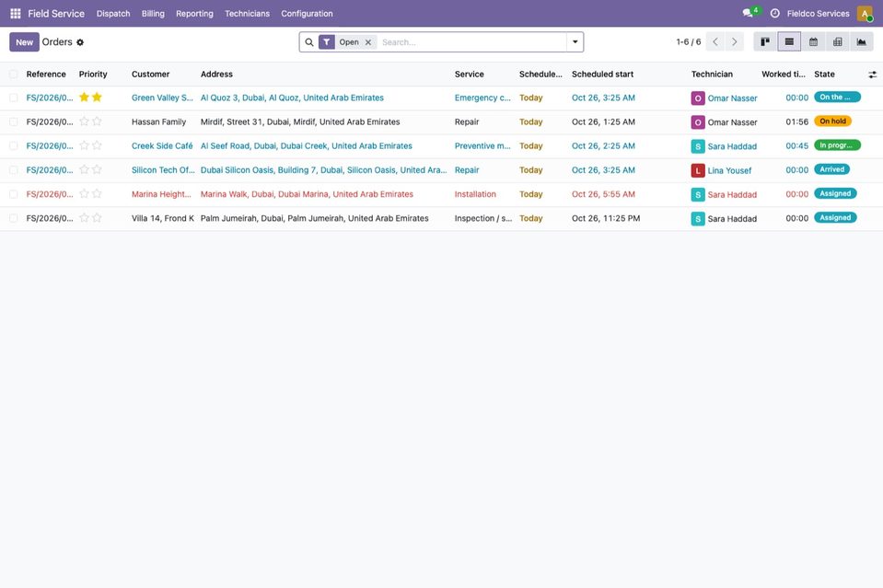The width and height of the screenshot is (883, 588).
Task: Switch to graph view
Action: click(x=862, y=41)
